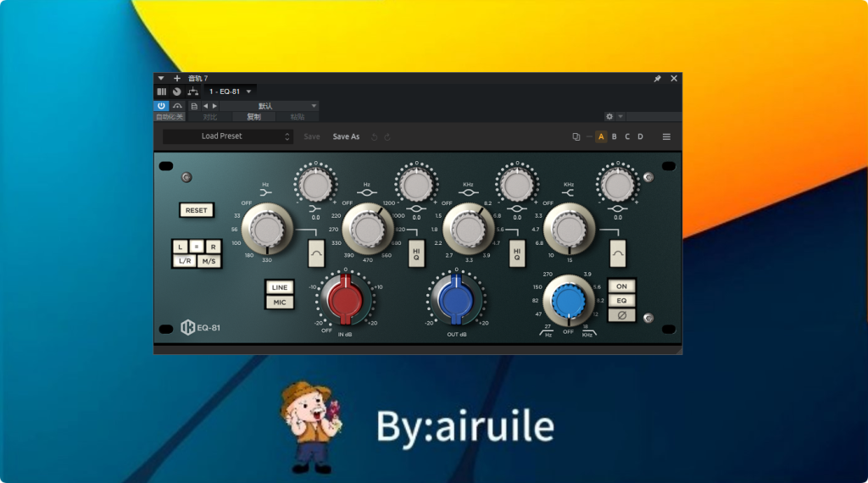Click the low band gain knob
The width and height of the screenshot is (868, 483).
click(x=315, y=184)
